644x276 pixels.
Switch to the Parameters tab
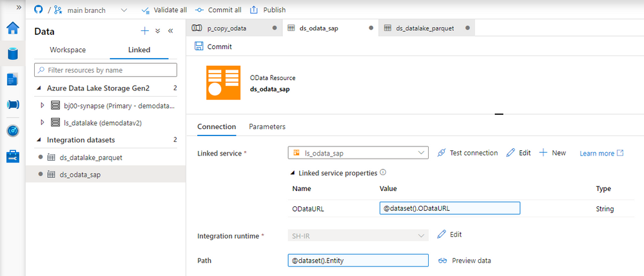267,126
